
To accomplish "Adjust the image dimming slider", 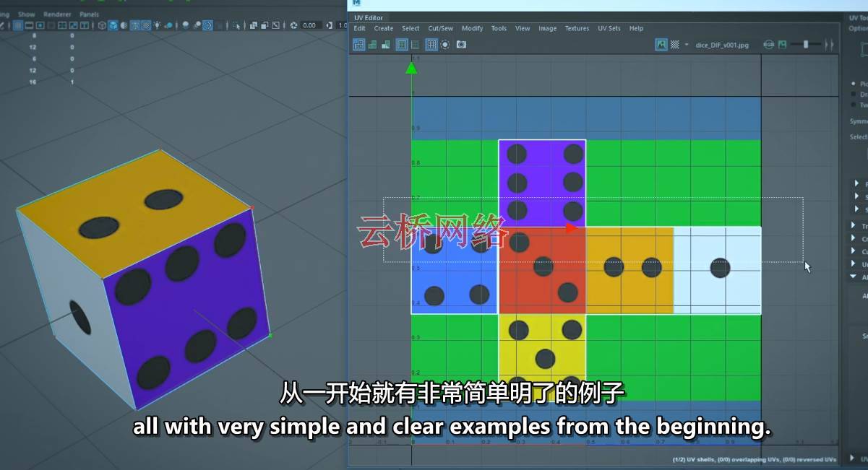I will click(804, 44).
